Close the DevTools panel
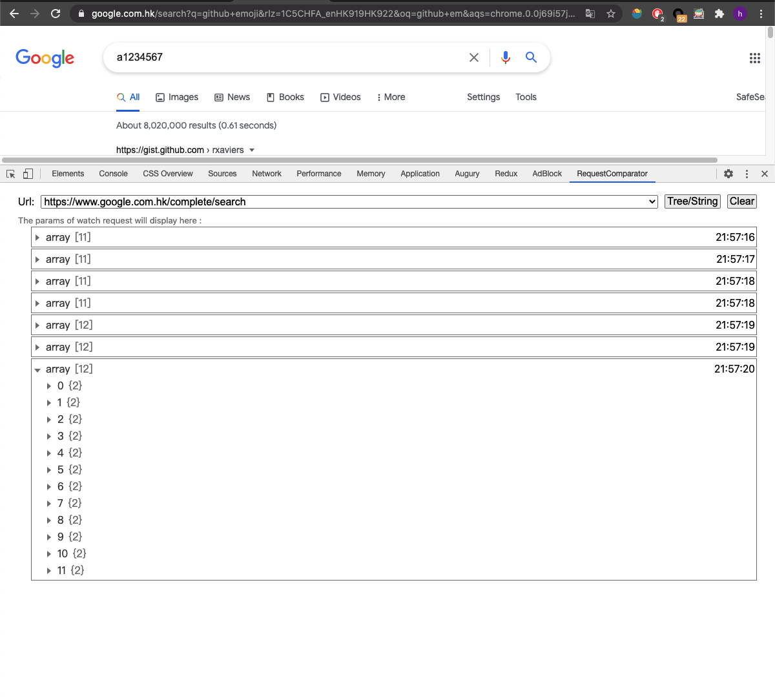 [765, 174]
